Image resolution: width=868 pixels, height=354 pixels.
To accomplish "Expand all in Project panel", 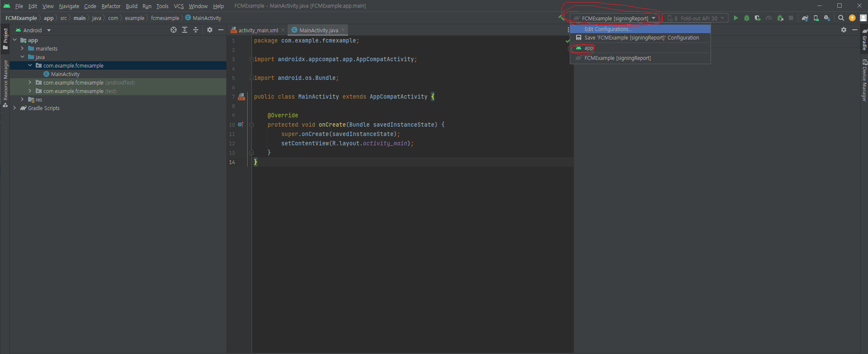I will pos(185,30).
